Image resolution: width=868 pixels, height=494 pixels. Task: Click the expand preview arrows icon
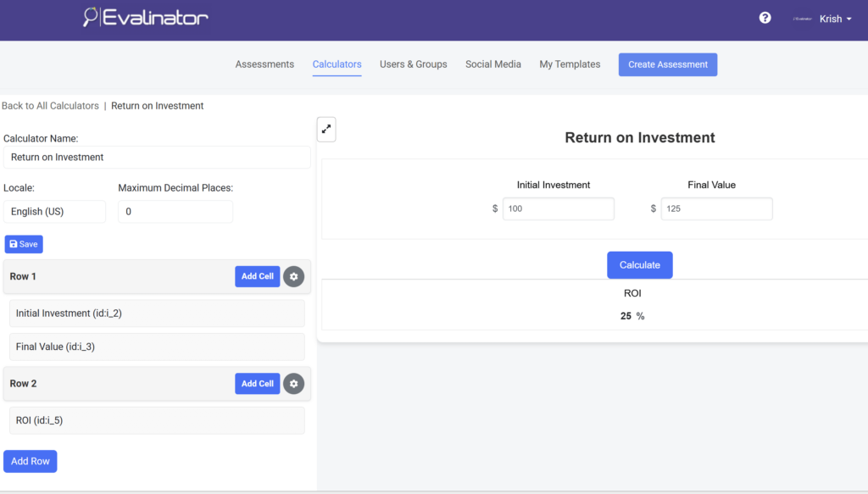pos(326,130)
